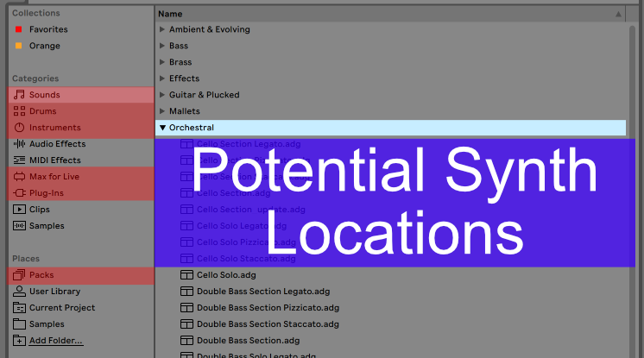The width and height of the screenshot is (644, 358).
Task: Select the Favorites collection
Action: click(x=48, y=29)
